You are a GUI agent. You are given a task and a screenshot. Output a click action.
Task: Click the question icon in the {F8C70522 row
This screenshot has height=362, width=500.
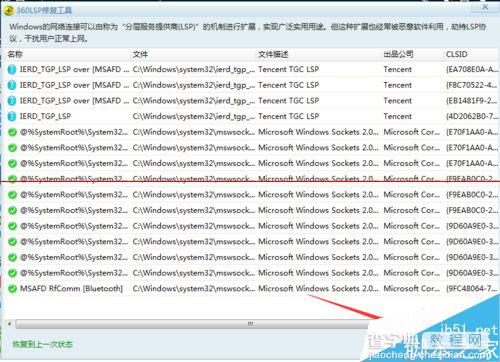[12, 85]
